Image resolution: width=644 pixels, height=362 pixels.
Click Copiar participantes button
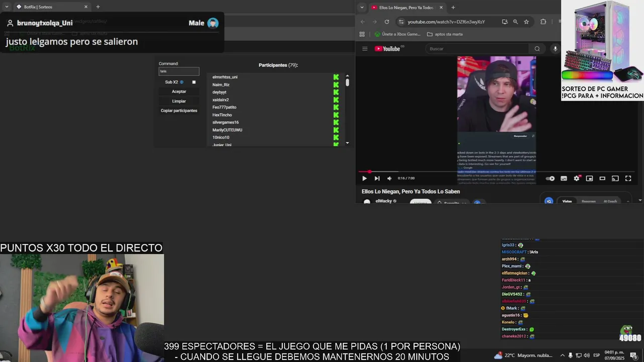pyautogui.click(x=179, y=111)
